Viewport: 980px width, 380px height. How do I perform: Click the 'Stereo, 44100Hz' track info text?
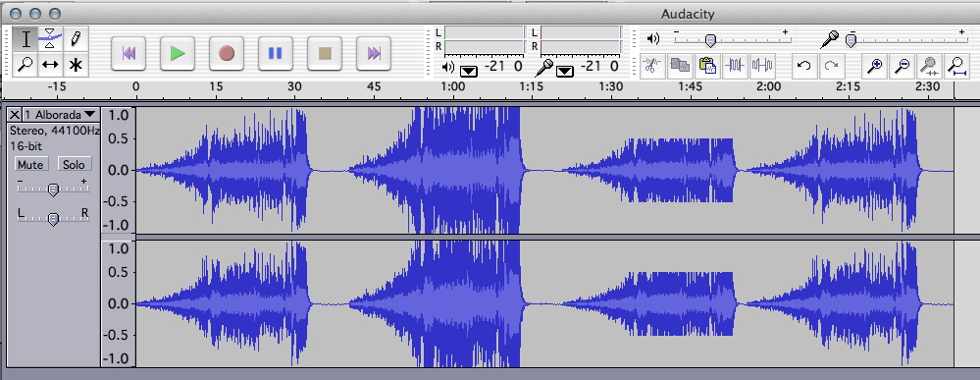click(x=54, y=131)
